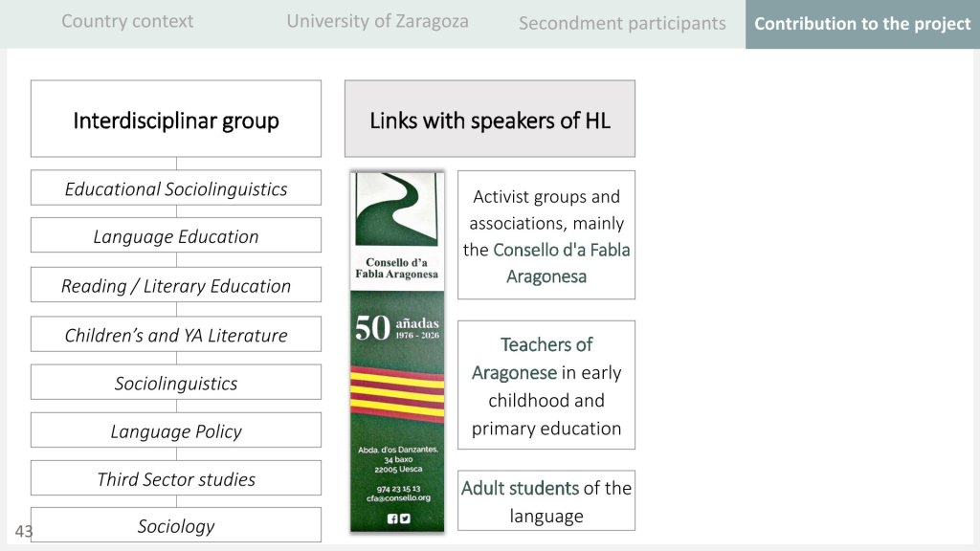The height and width of the screenshot is (551, 980).
Task: Click the Links with speakers of HL header
Action: pyautogui.click(x=489, y=120)
